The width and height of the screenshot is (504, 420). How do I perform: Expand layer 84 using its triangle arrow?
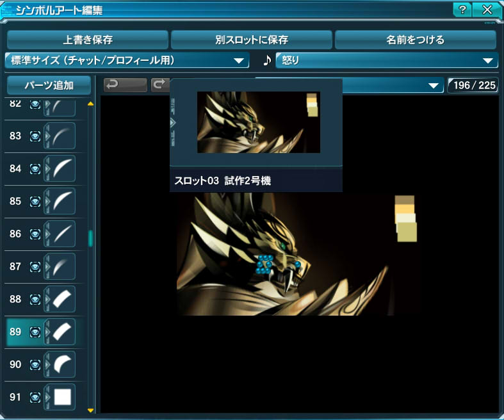[47, 169]
